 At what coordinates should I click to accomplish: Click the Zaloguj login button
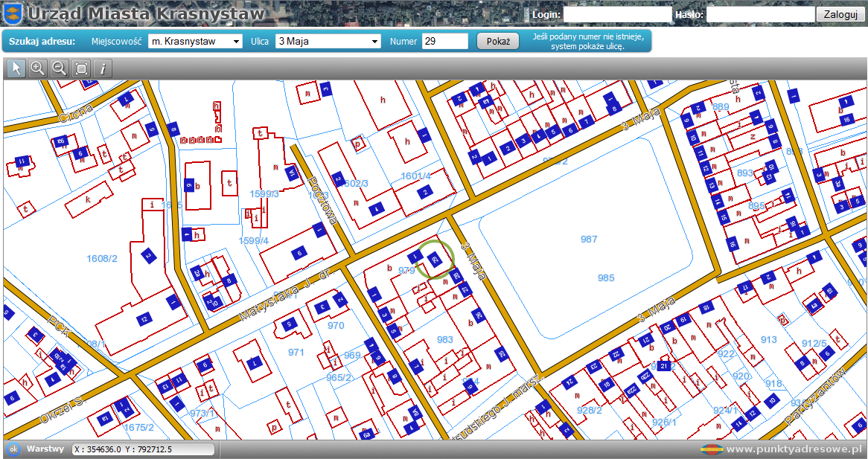pyautogui.click(x=840, y=14)
